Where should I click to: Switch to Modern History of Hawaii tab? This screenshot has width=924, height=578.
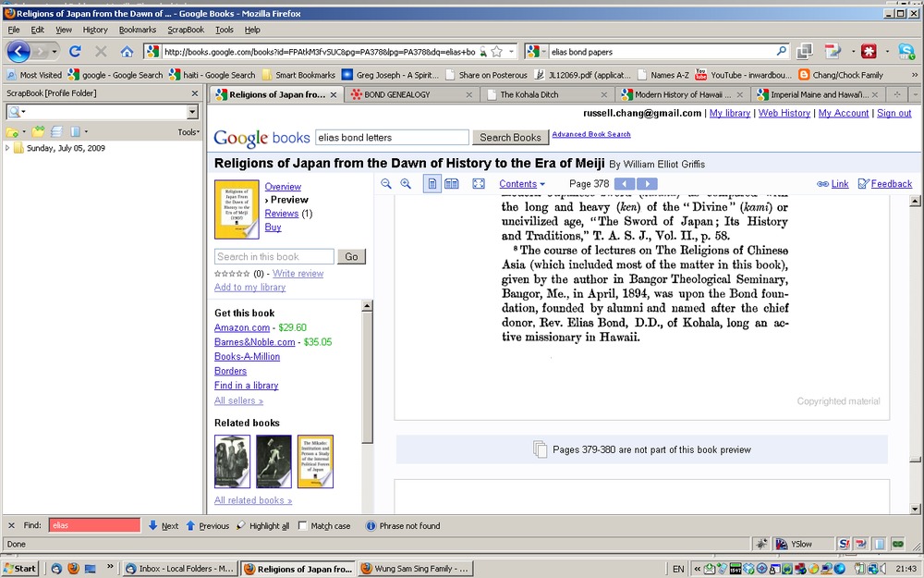pos(683,94)
